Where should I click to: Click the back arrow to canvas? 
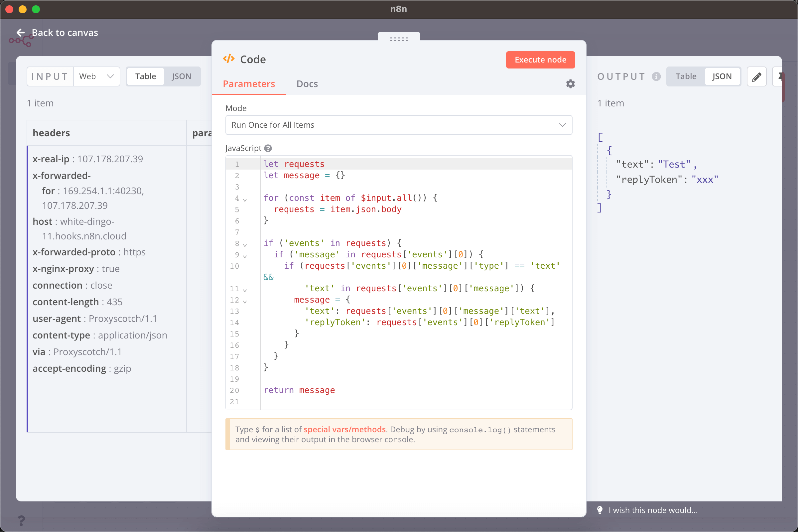(21, 33)
